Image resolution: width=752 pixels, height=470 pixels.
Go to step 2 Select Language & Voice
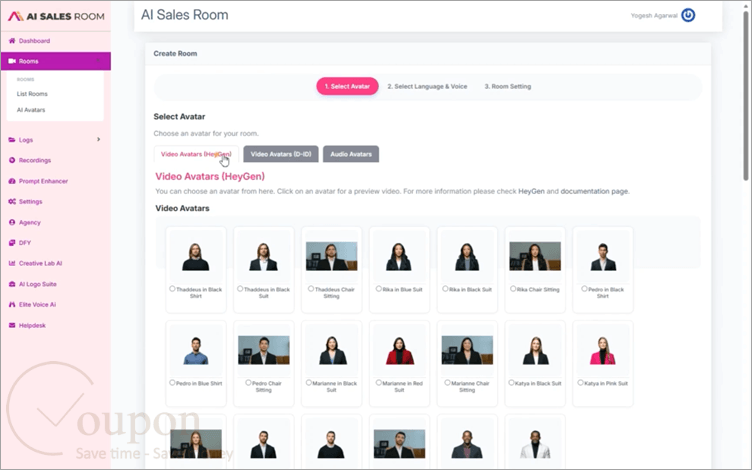(427, 86)
